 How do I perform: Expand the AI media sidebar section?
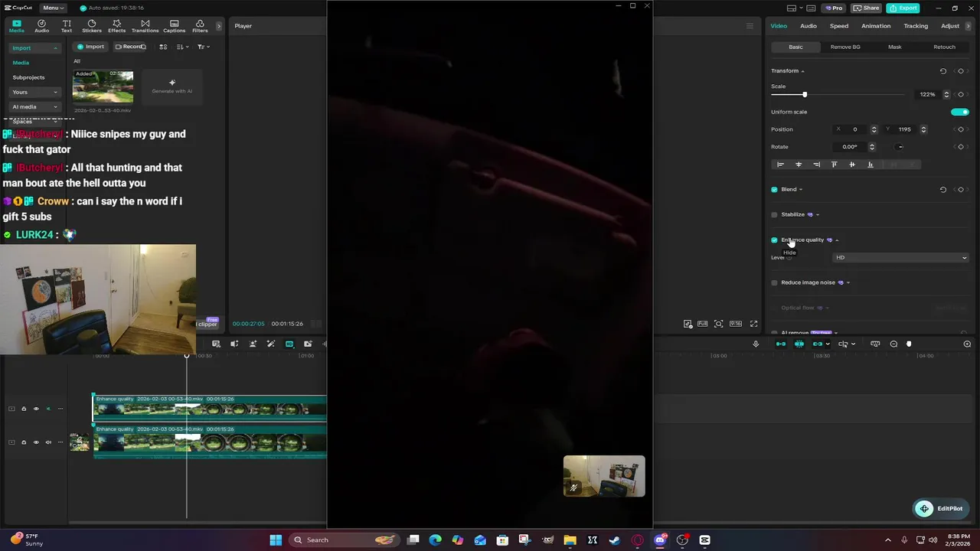click(x=34, y=107)
